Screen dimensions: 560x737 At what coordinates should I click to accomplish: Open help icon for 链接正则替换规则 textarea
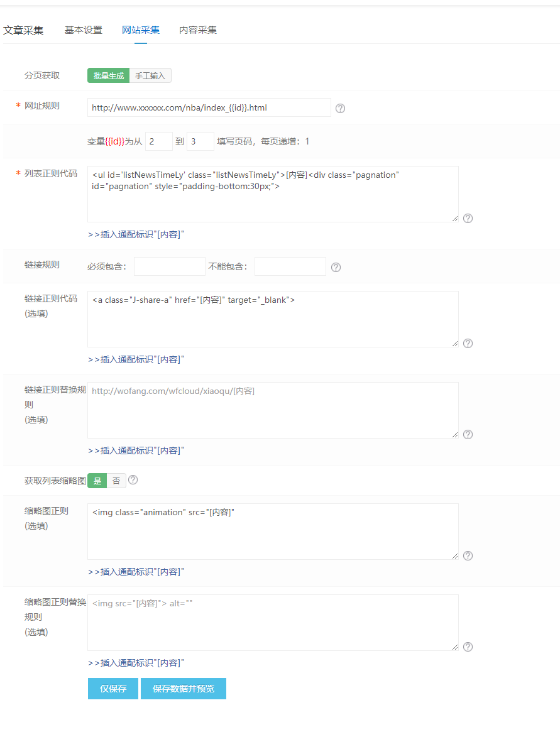coord(468,434)
